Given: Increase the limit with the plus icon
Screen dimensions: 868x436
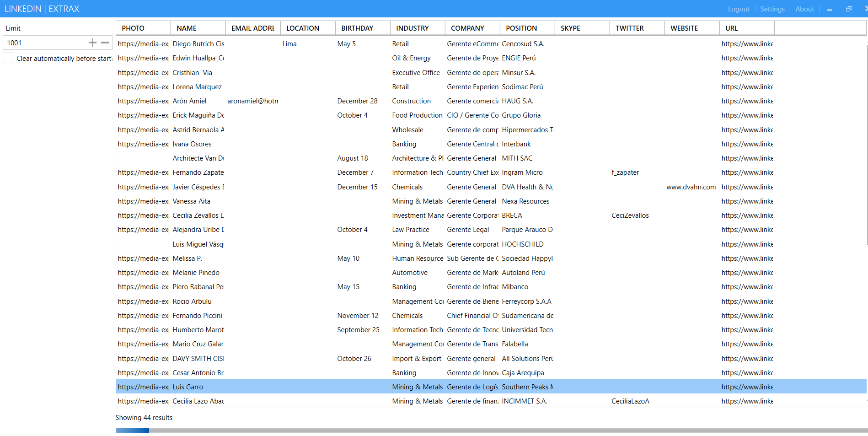Looking at the screenshot, I should (x=92, y=43).
